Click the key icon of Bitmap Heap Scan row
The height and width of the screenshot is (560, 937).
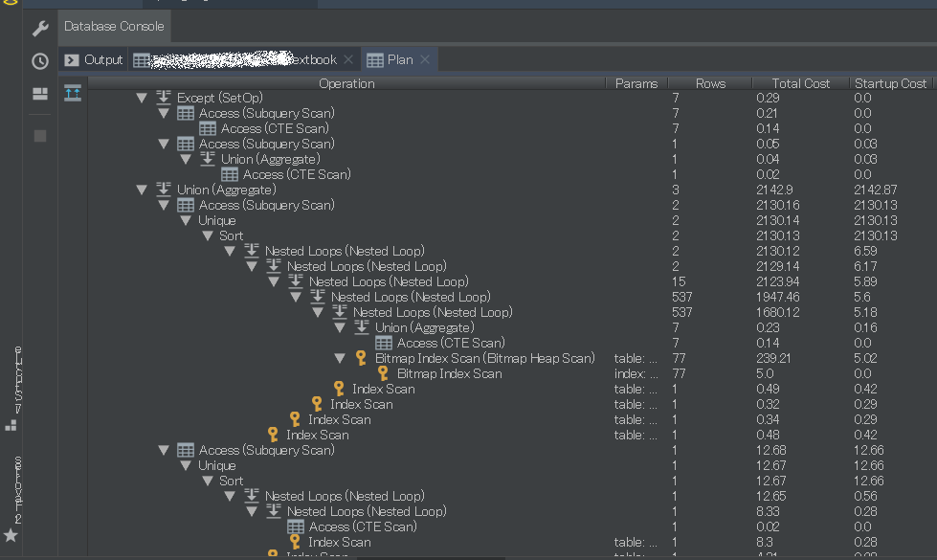click(x=361, y=358)
